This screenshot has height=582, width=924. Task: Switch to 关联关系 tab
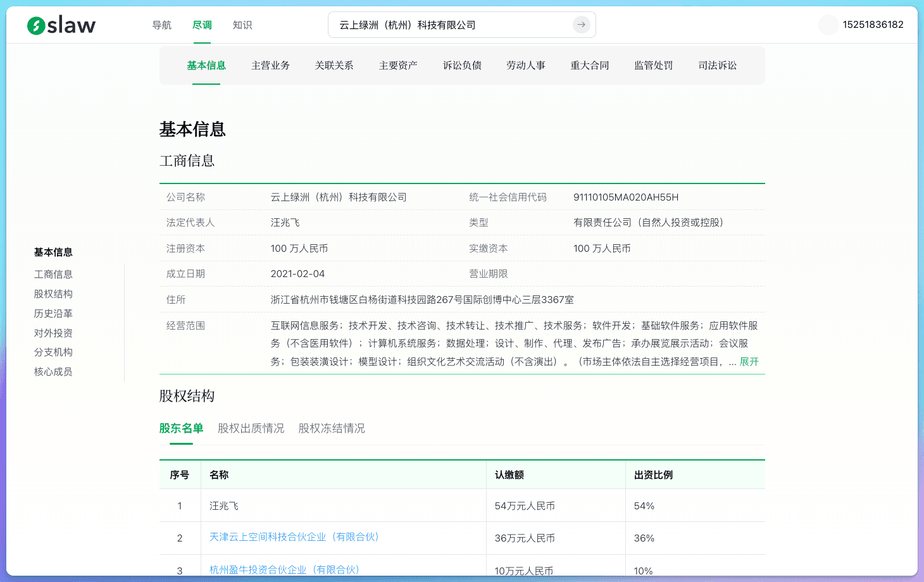(334, 65)
